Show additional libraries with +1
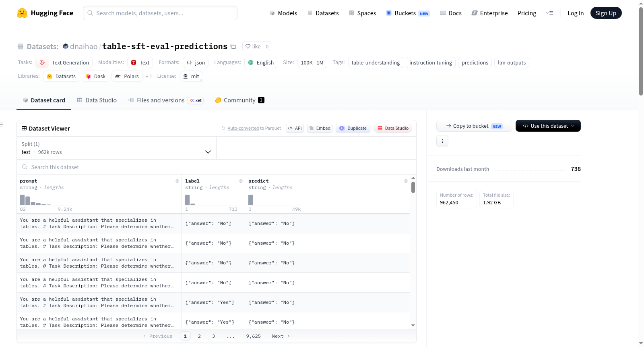The height and width of the screenshot is (347, 644). click(149, 76)
